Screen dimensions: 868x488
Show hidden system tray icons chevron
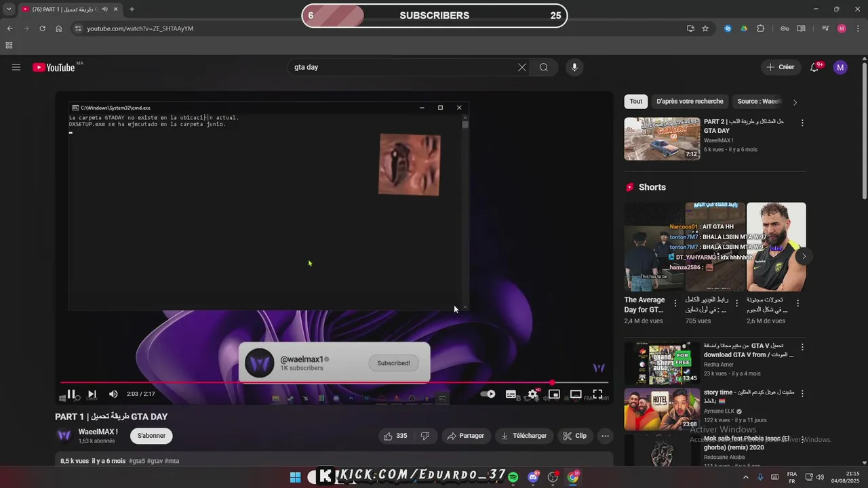click(746, 477)
